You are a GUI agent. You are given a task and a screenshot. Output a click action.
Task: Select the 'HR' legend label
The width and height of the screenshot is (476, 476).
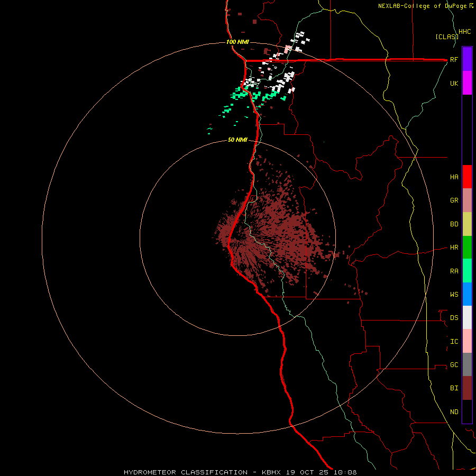coord(454,248)
